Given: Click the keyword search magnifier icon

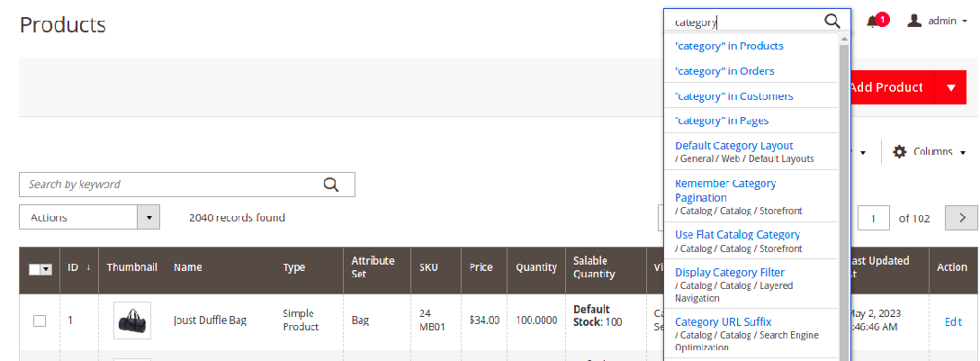Looking at the screenshot, I should click(x=330, y=185).
